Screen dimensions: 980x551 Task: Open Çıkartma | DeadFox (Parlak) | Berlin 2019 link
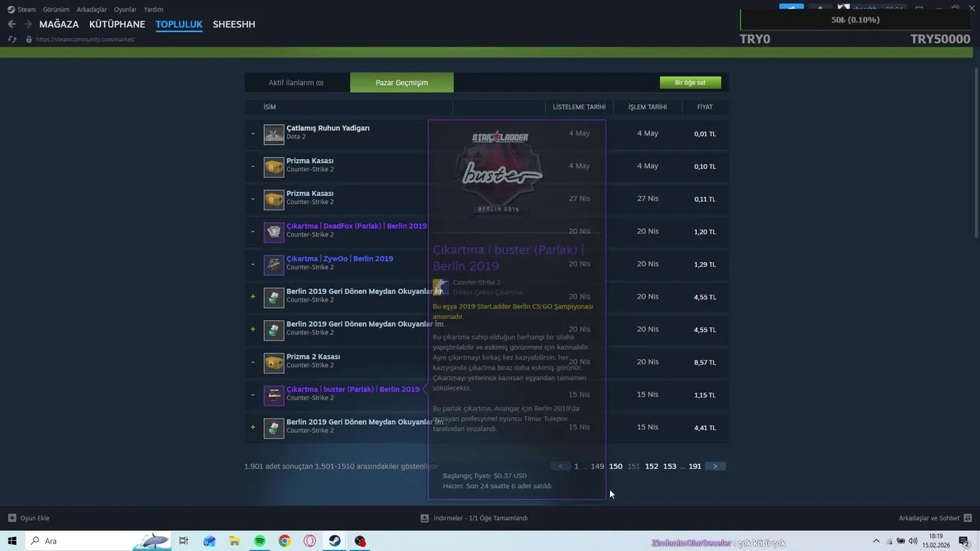[357, 227]
